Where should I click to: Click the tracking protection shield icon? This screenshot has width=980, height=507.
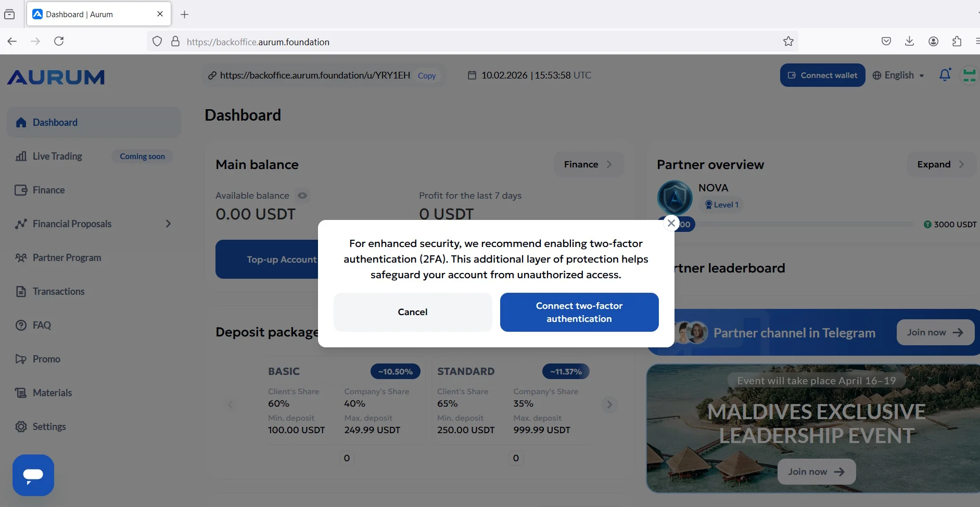(x=157, y=42)
